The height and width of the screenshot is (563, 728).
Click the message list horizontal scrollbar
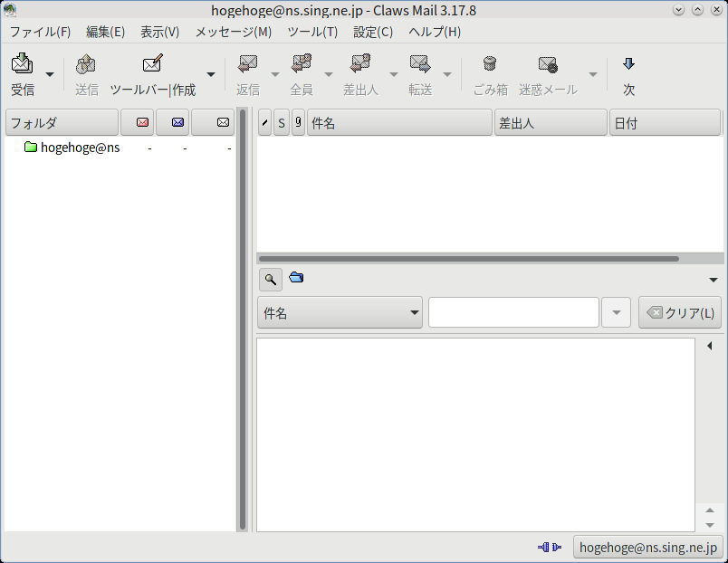coord(469,259)
